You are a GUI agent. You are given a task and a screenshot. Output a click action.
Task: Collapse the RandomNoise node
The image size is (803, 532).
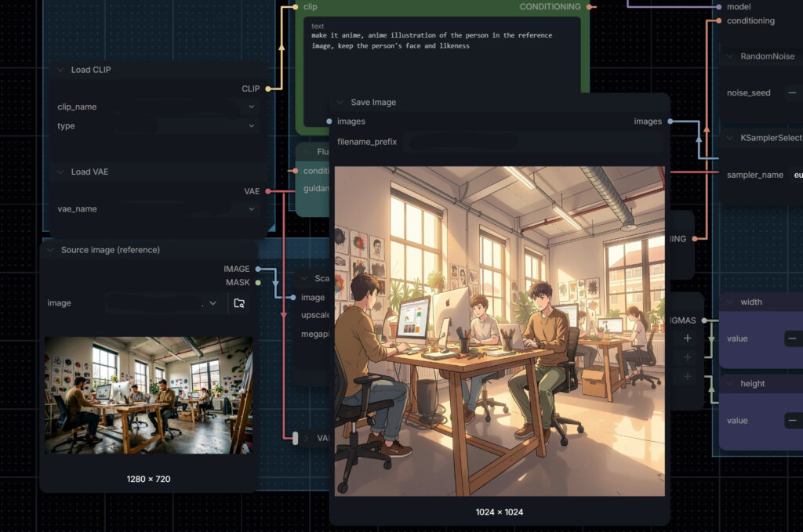click(x=730, y=56)
